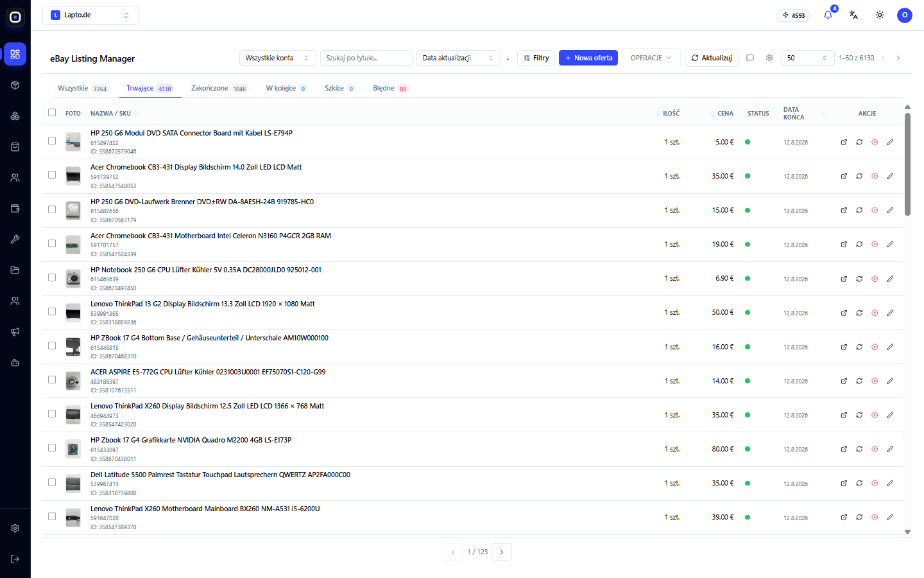Viewport: 924px width, 578px height.
Task: Open the Filtry filters button
Action: pyautogui.click(x=536, y=58)
